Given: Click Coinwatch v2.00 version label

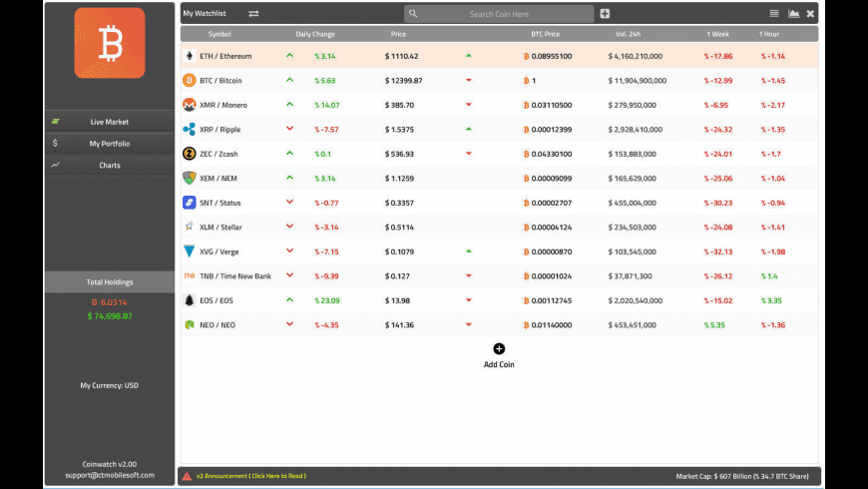Looking at the screenshot, I should tap(110, 464).
